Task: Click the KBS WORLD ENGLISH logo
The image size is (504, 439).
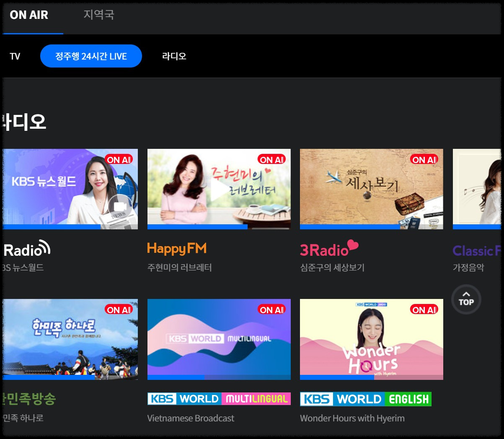Action: tap(366, 399)
